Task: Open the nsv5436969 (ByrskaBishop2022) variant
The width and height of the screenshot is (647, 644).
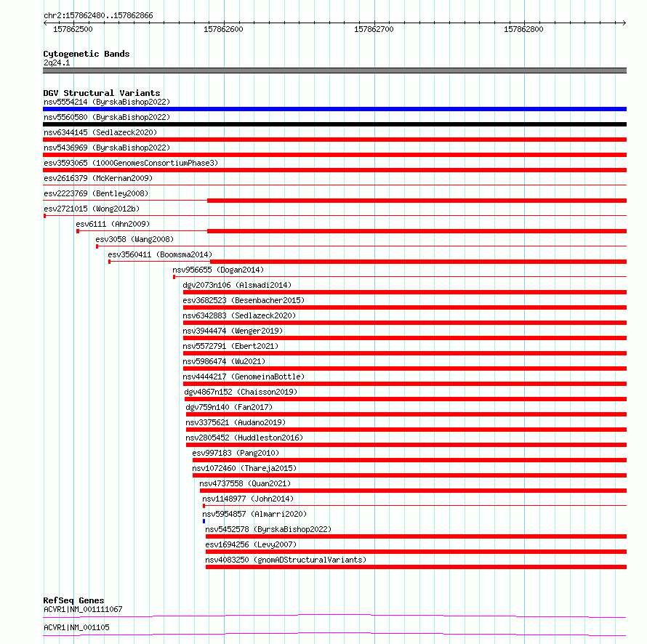Action: point(107,148)
